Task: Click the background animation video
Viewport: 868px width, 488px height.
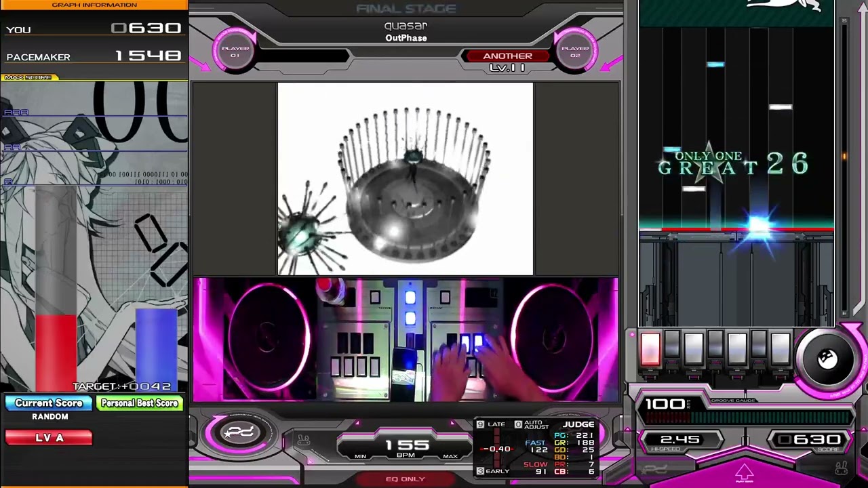Action: pos(406,179)
